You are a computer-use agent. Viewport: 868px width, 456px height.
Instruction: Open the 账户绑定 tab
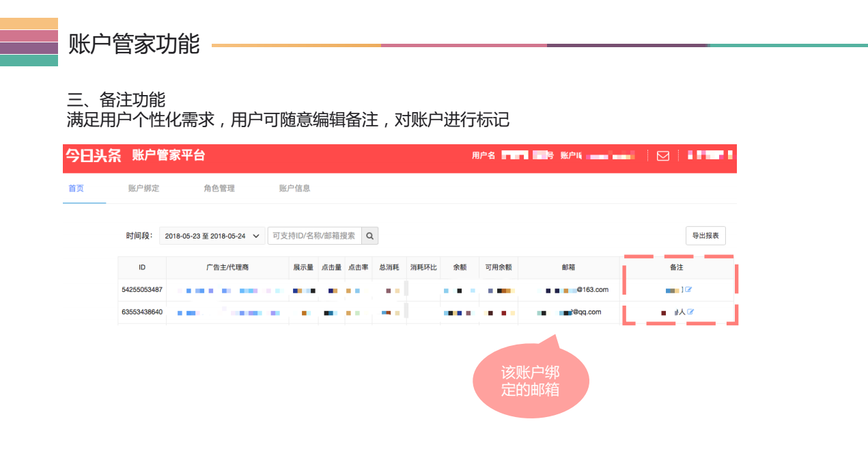point(145,188)
